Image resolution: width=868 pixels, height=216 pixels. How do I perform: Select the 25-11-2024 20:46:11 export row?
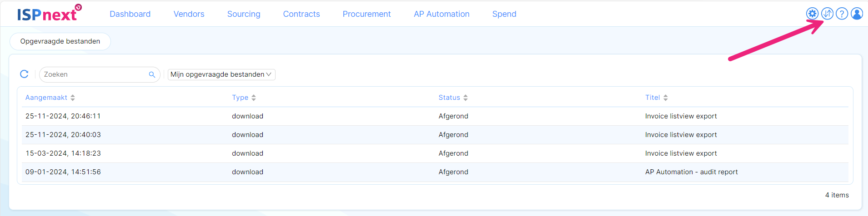tap(435, 116)
